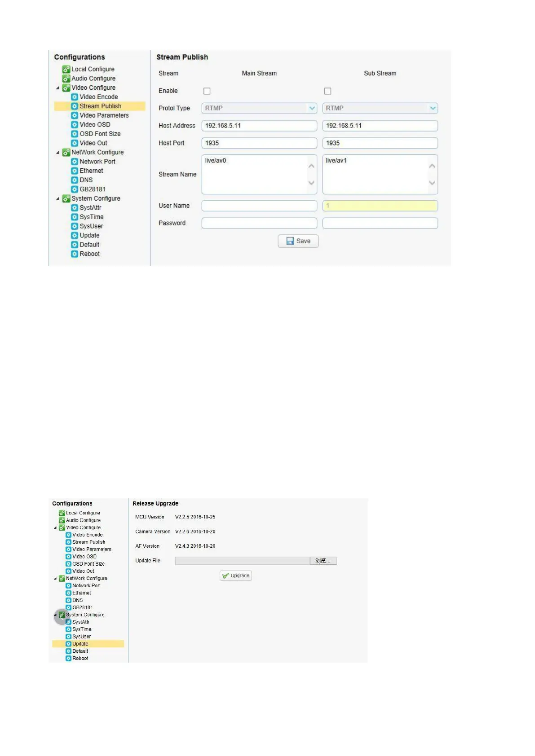Click Reboot gear icon in Release Upgrade sidebar
This screenshot has width=535, height=756.
68,659
